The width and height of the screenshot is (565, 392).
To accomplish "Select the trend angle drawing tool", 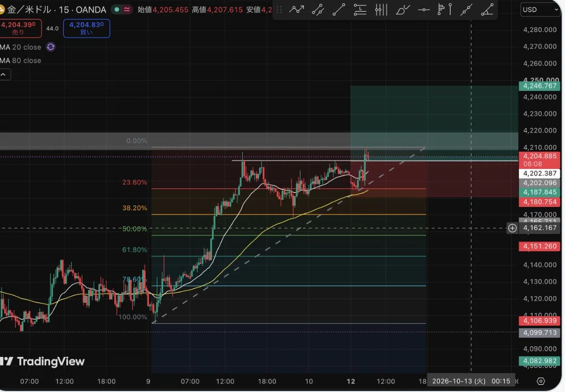I will pos(487,10).
